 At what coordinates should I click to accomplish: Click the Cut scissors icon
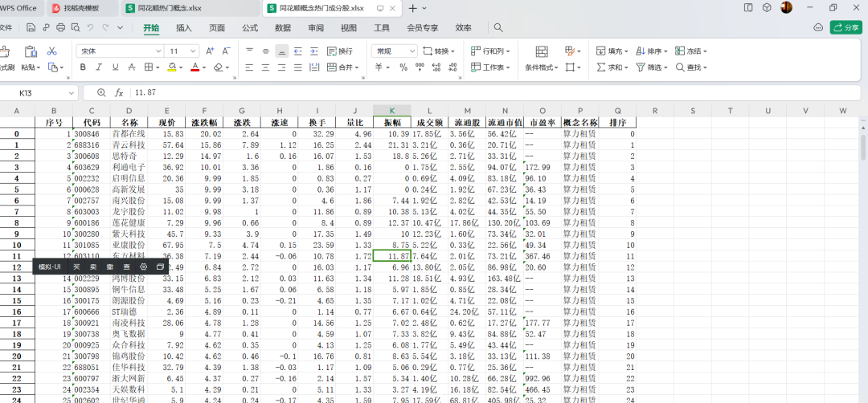pos(52,51)
